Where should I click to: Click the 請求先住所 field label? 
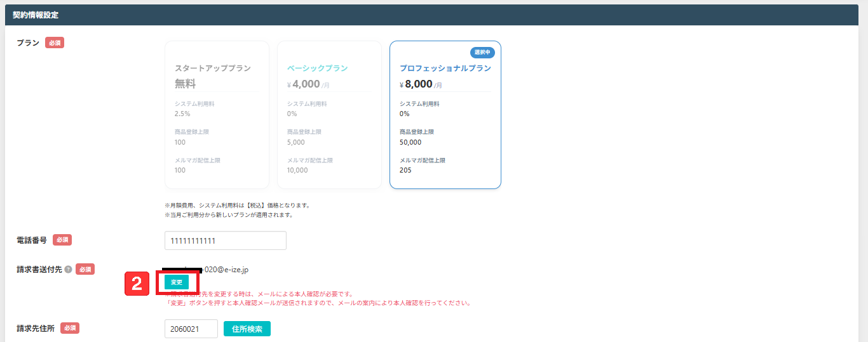[36, 328]
